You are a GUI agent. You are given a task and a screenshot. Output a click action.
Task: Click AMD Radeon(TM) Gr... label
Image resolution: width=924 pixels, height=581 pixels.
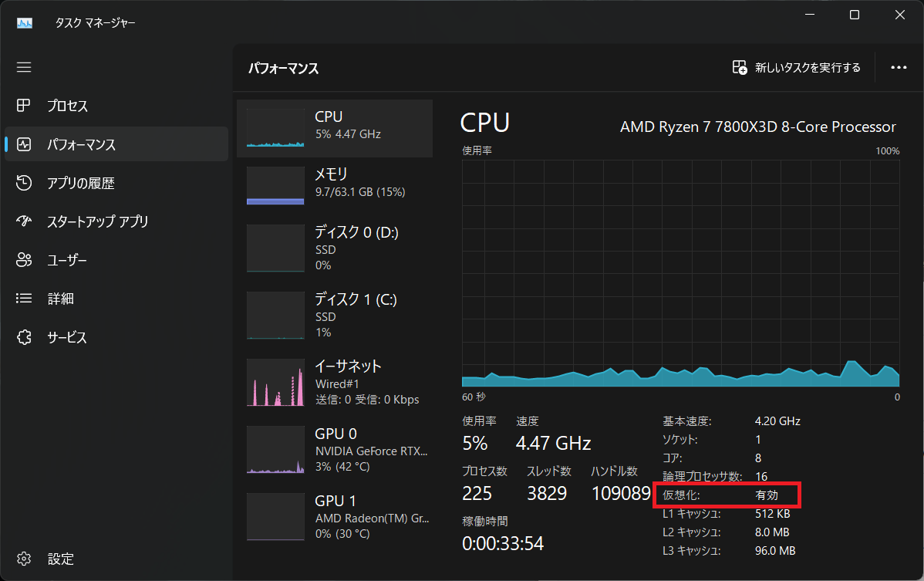[372, 519]
